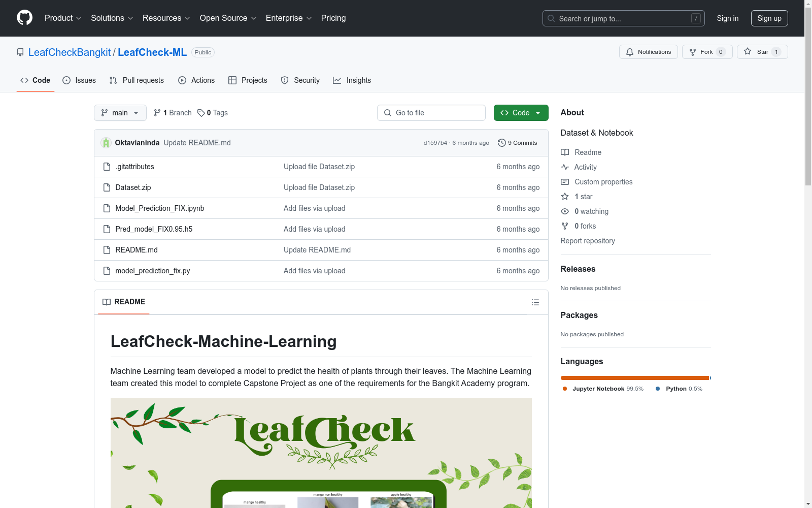Click the file icon beside Model_Prediction_FIX.ipynb

[107, 208]
